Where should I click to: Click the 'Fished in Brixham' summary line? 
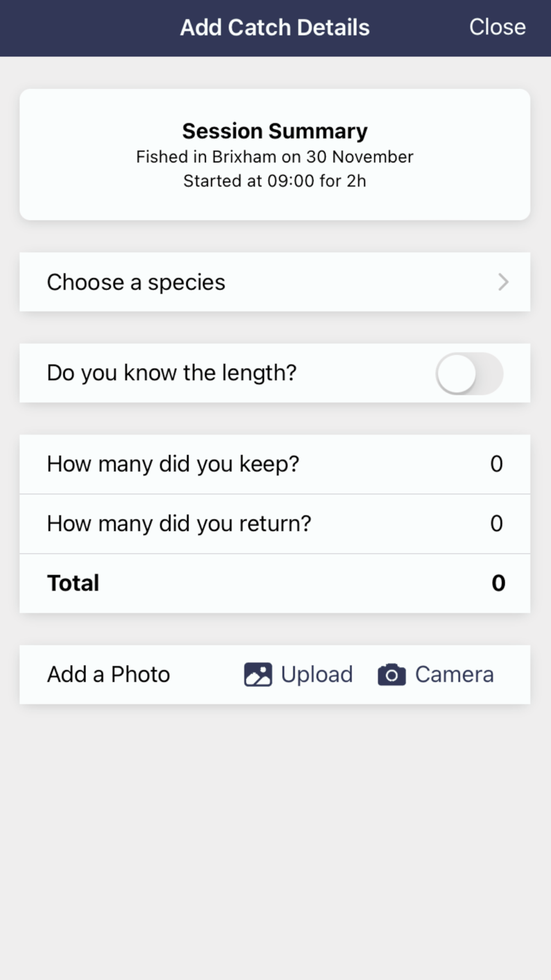pos(275,157)
